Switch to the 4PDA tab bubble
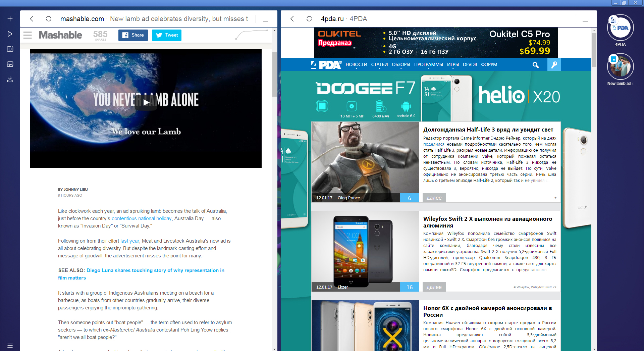Image resolution: width=644 pixels, height=351 pixels. (x=620, y=28)
